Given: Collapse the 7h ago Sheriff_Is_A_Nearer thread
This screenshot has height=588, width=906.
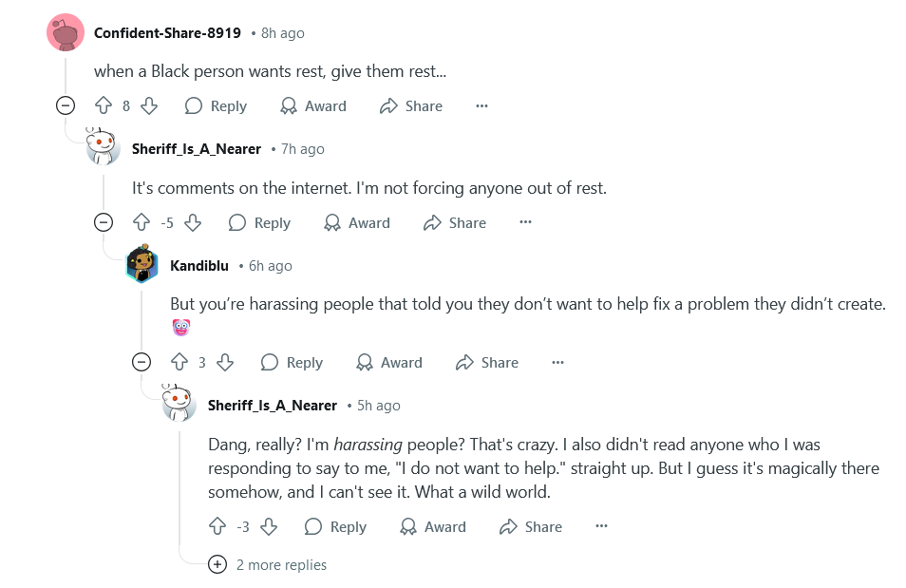Looking at the screenshot, I should pyautogui.click(x=104, y=222).
